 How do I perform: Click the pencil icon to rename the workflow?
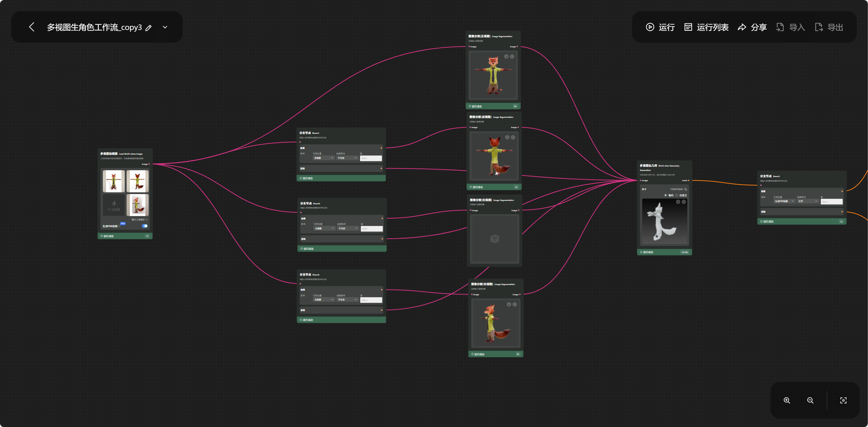pos(148,28)
